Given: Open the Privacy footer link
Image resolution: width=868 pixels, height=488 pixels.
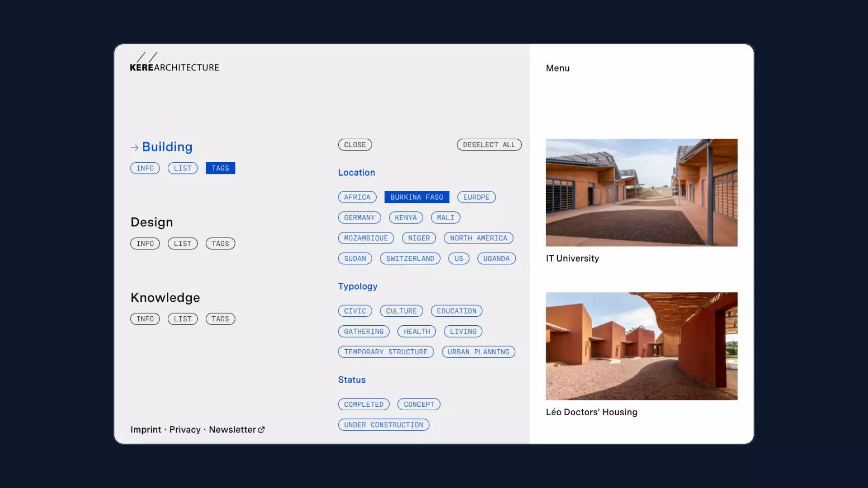Looking at the screenshot, I should point(185,430).
